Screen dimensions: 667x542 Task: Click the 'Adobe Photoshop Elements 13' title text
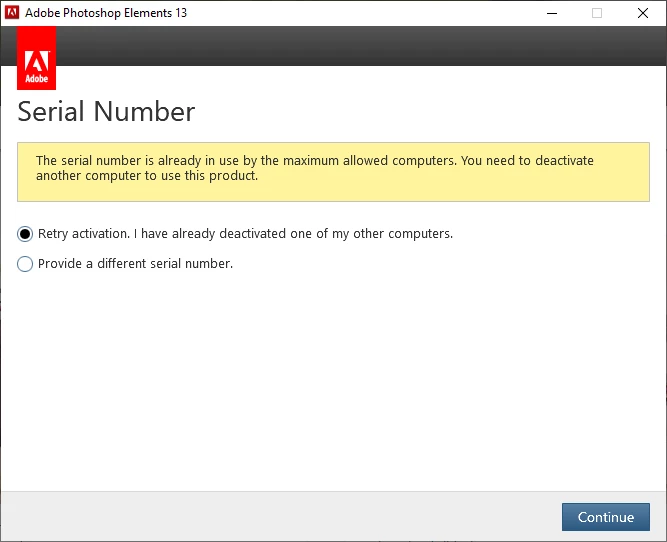pyautogui.click(x=106, y=13)
